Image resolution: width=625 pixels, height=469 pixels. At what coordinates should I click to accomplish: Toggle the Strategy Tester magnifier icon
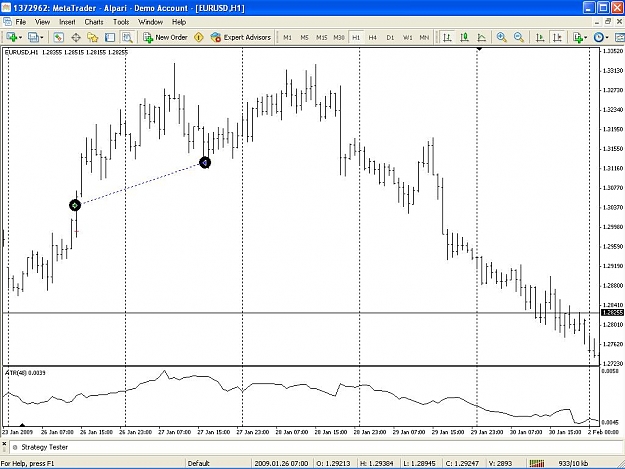(127, 37)
